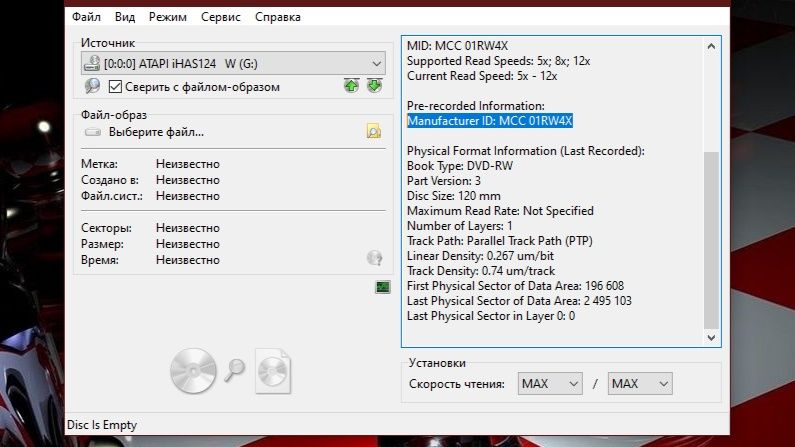Click 'First Physical Sector of Data Area: 196 608'
Image resolution: width=795 pixels, height=447 pixels.
(x=516, y=286)
